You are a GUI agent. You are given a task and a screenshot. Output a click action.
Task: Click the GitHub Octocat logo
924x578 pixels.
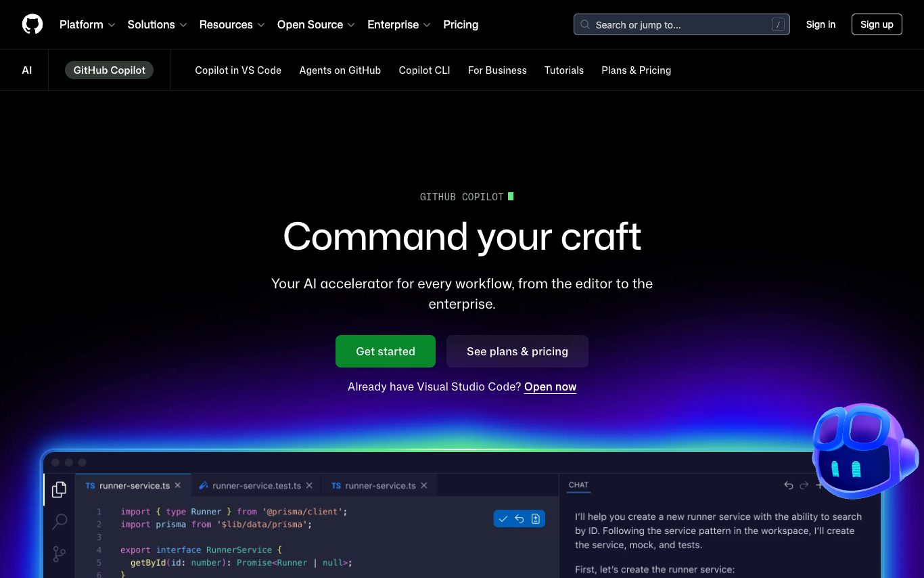click(32, 24)
